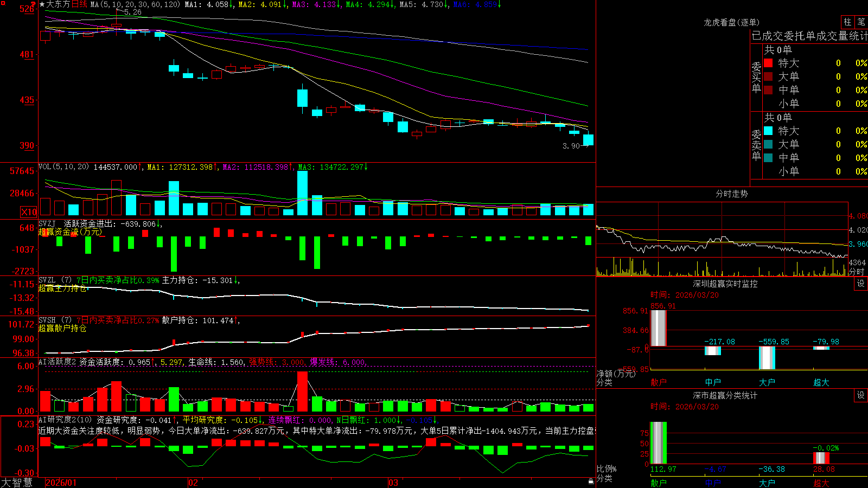Click the 共0单 count in 委卖单 section
Screen dimensions: 868x488
tap(778, 117)
